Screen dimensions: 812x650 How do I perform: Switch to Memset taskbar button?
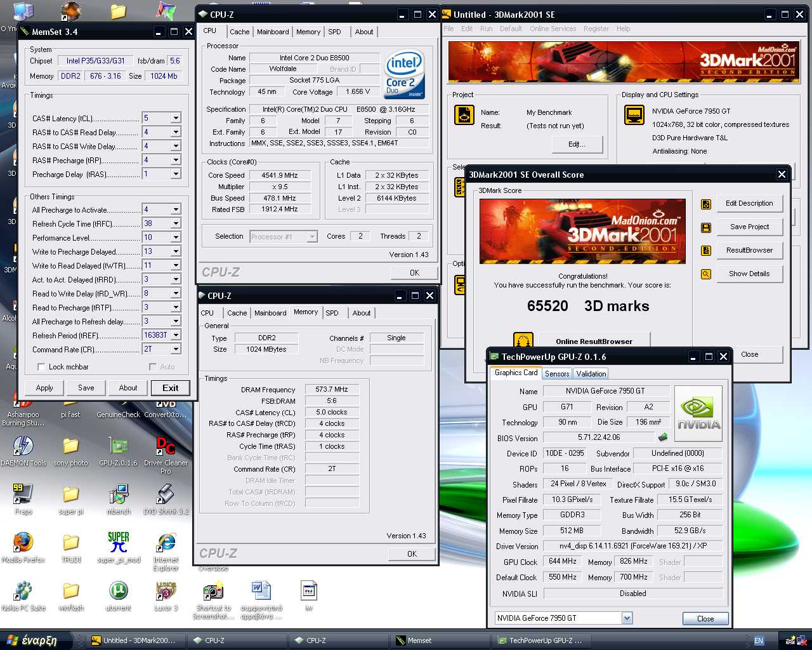click(439, 640)
